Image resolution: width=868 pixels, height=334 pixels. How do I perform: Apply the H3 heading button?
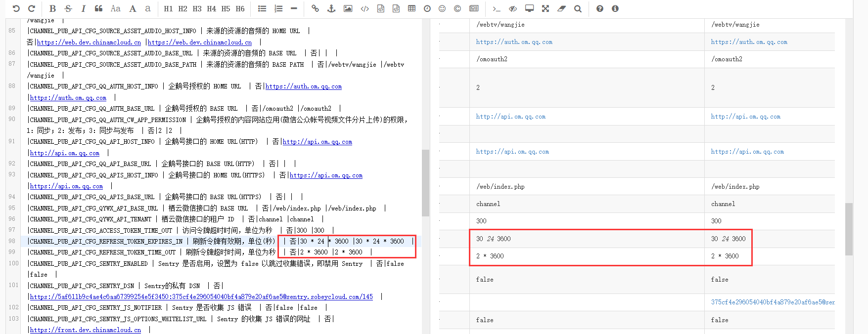197,8
